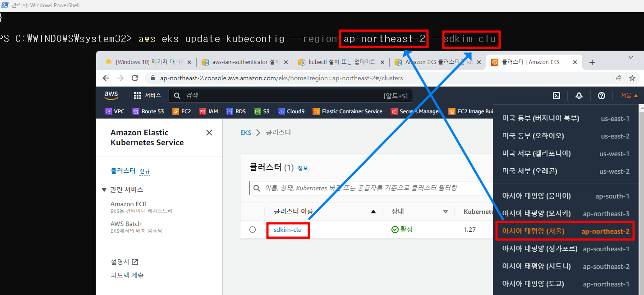Open the 피드백 제출 link

[x=127, y=275]
